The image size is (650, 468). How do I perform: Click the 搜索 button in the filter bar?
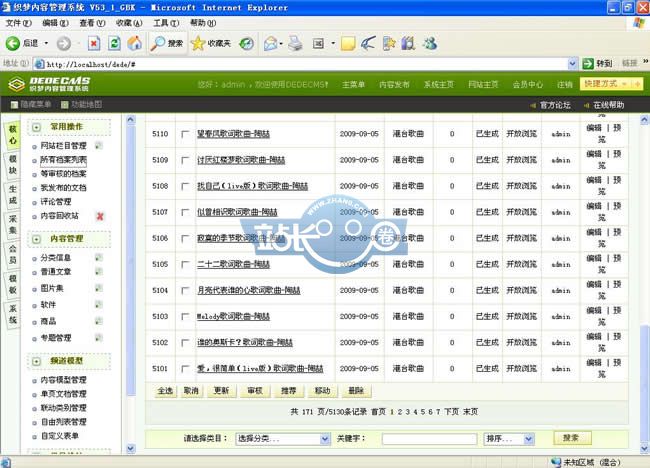(x=572, y=438)
